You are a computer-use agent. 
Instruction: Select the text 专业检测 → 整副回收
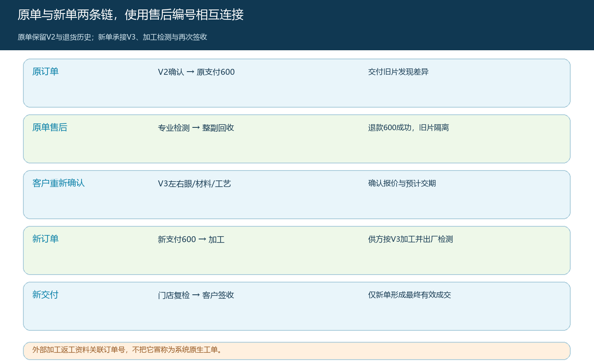(196, 128)
